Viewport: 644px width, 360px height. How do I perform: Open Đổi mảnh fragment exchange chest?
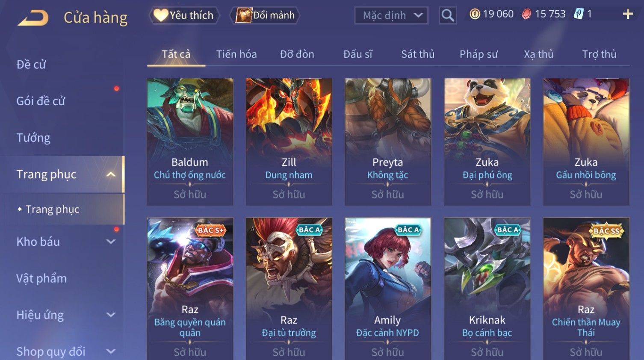265,15
